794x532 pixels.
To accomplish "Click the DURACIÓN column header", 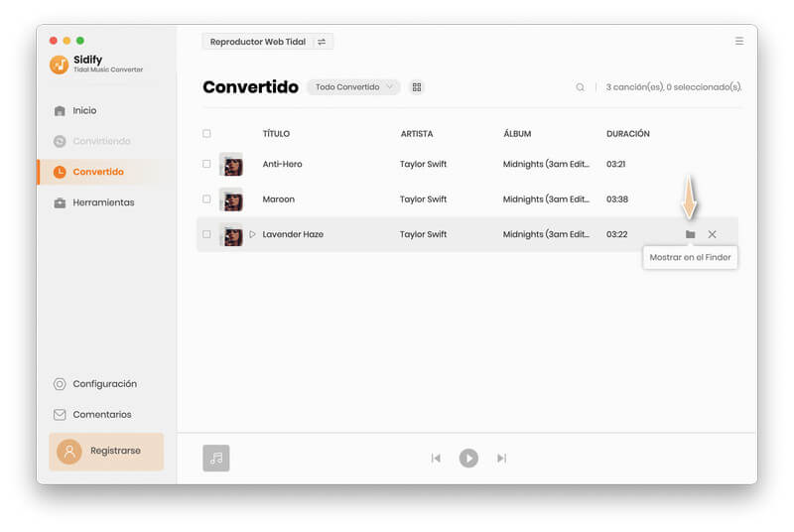I will [x=628, y=134].
